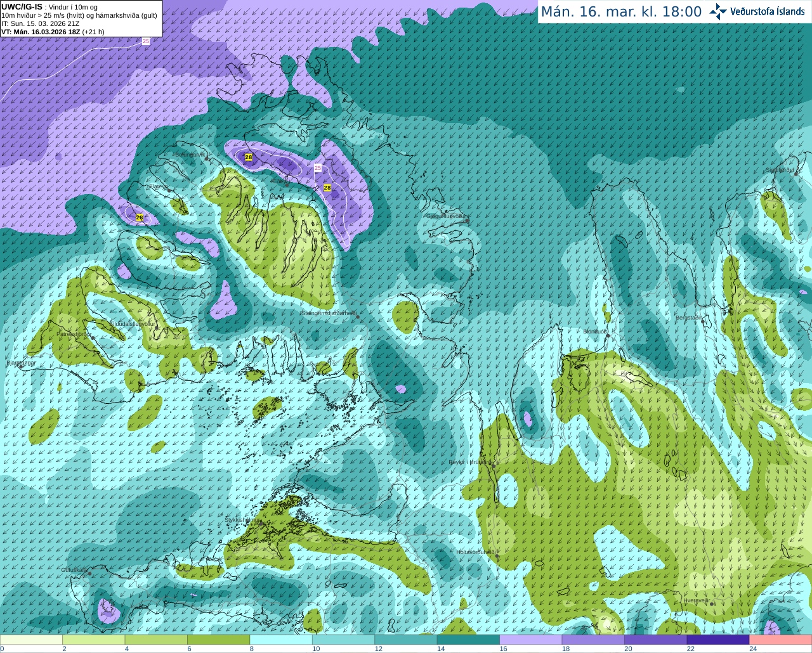812x653 pixels.
Task: Click the 20–22 m/s violet legend swatch
Action: [x=655, y=640]
